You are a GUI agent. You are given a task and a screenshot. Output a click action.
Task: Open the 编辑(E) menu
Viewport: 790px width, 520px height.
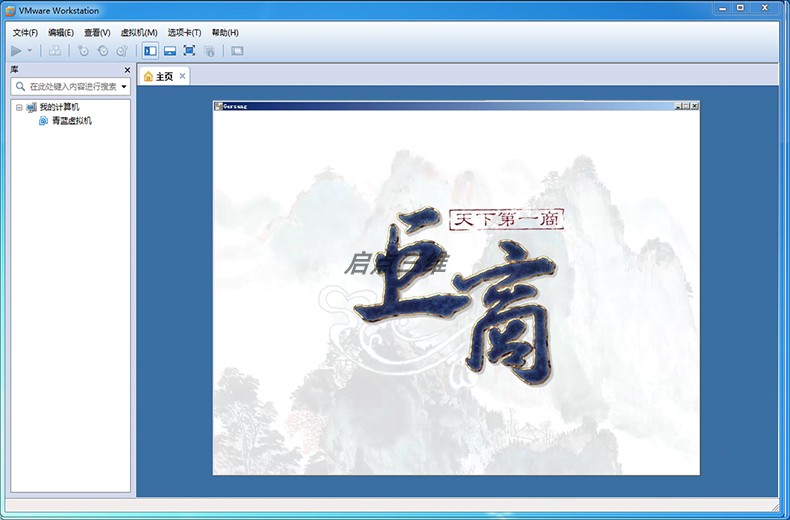pyautogui.click(x=61, y=33)
